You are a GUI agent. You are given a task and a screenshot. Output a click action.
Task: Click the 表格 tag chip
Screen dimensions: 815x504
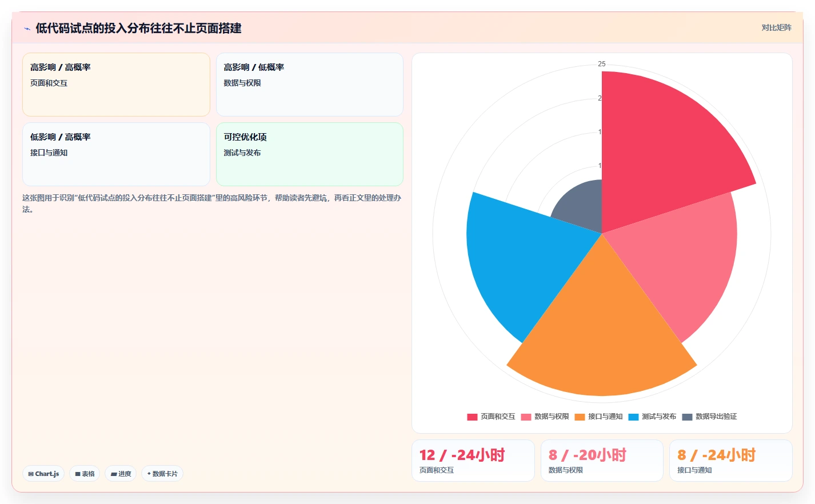point(85,474)
